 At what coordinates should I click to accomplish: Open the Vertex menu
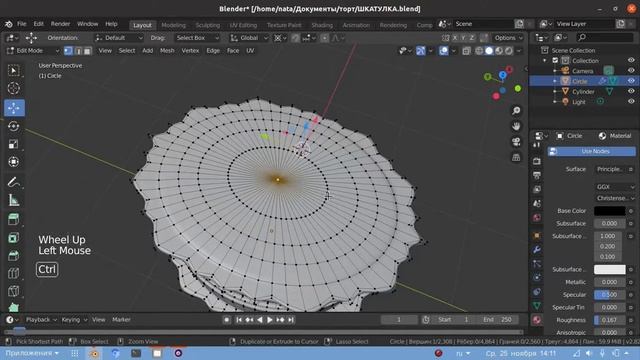190,51
